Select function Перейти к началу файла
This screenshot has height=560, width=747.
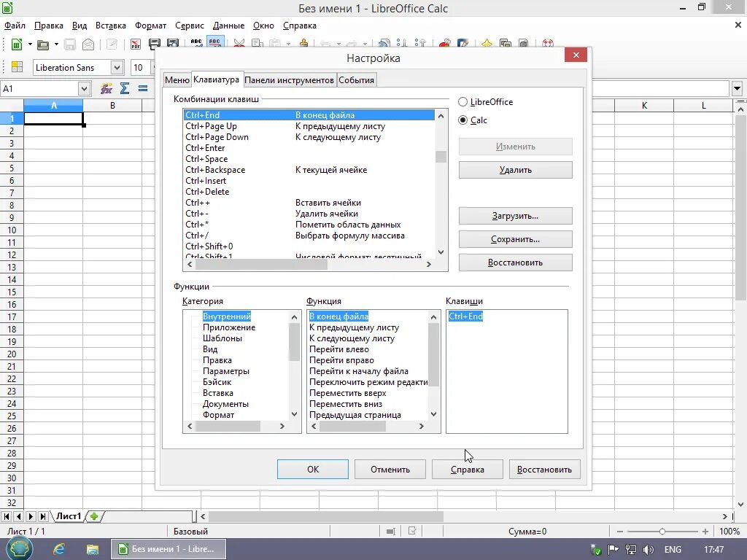tap(359, 371)
